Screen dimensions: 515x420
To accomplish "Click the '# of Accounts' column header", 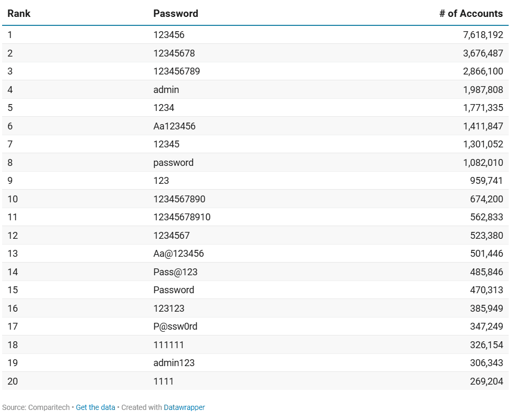I will 471,14.
